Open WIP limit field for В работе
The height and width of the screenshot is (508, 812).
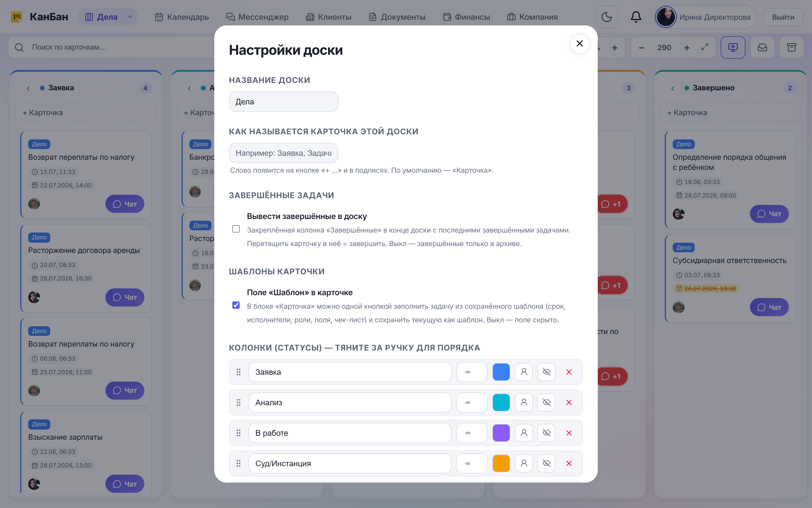coord(472,433)
